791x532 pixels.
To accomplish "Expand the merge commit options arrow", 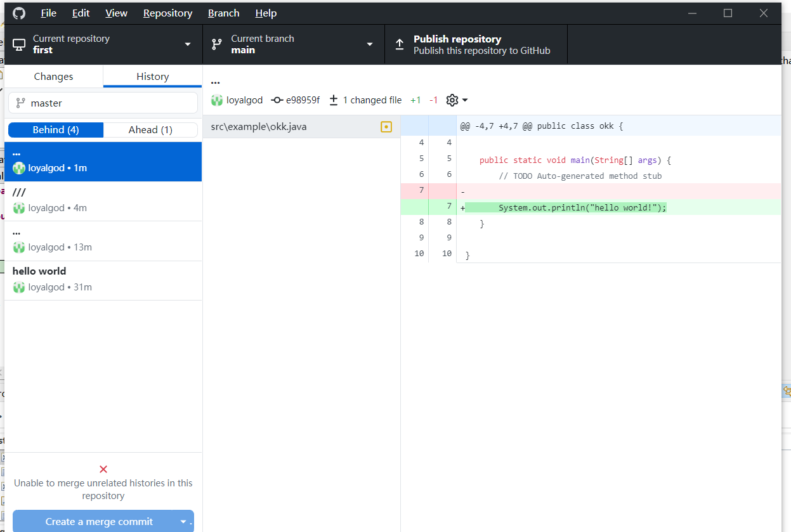I will point(184,522).
